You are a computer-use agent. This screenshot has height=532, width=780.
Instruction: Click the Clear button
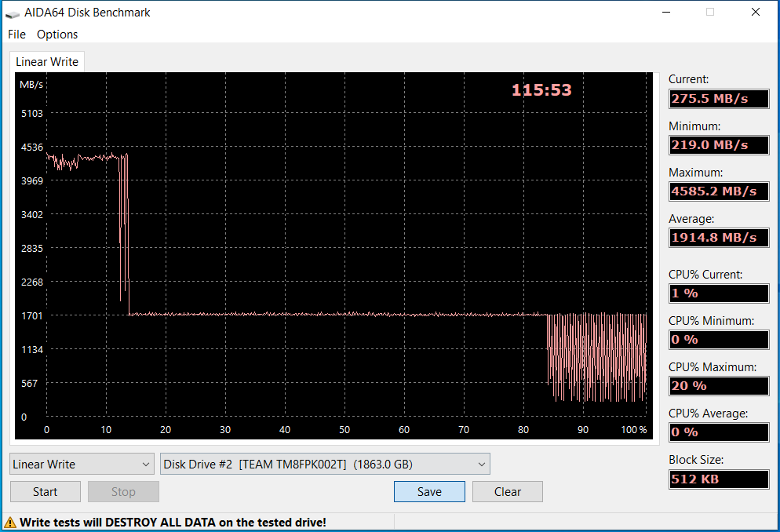508,492
